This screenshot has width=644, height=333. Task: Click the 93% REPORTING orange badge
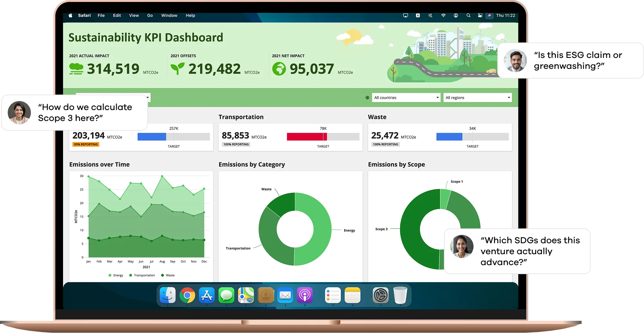(x=86, y=144)
